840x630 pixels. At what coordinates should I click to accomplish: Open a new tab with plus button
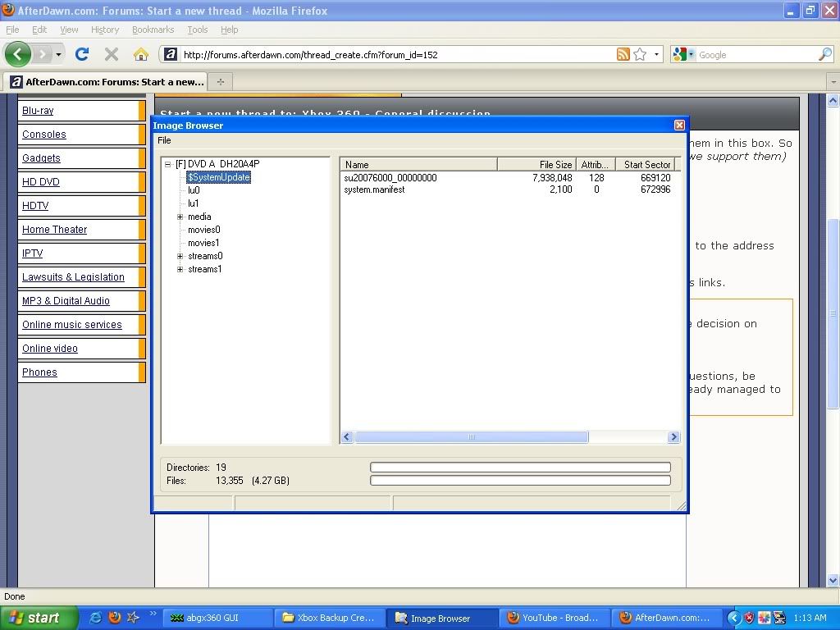click(x=220, y=81)
